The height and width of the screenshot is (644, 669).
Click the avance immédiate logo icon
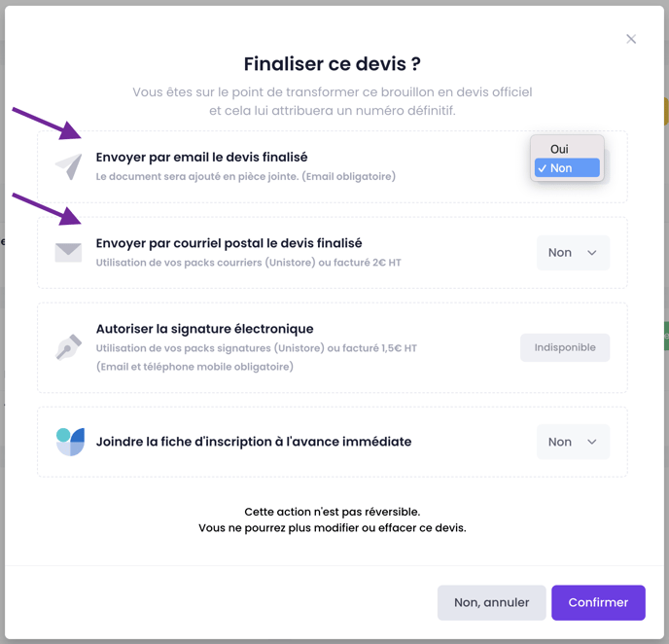click(x=70, y=442)
